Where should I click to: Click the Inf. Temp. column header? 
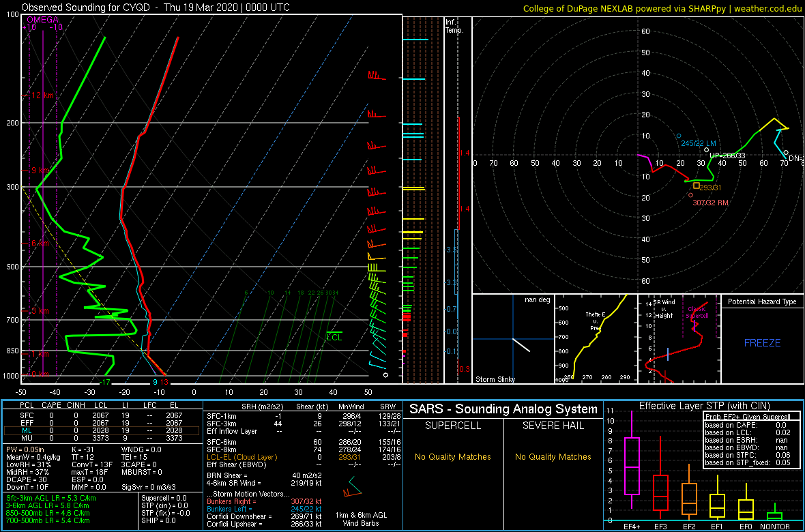[x=454, y=26]
